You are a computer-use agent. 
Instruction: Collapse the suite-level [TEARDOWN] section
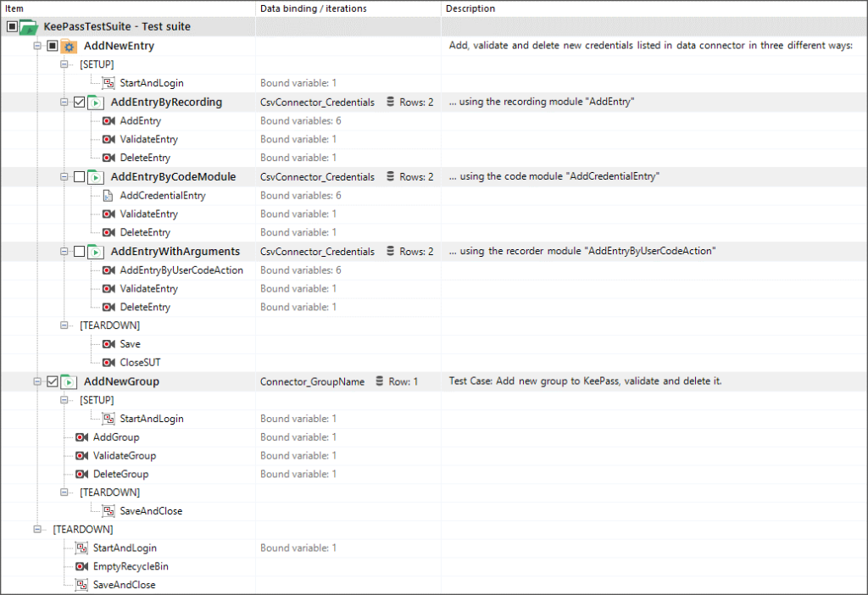point(37,529)
